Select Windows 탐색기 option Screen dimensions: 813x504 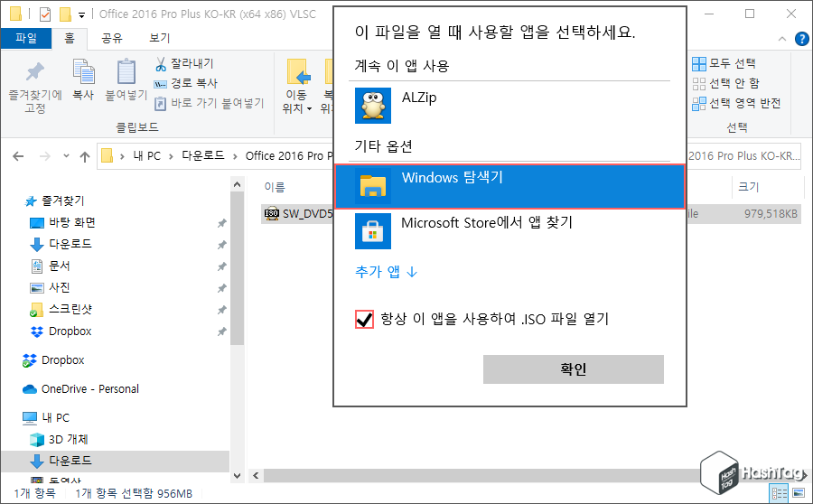coord(510,187)
